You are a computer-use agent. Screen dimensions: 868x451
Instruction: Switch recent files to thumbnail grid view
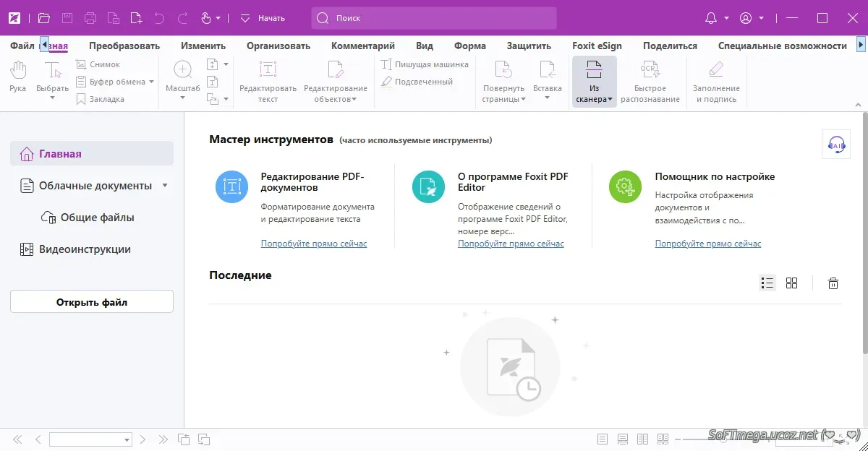point(791,283)
